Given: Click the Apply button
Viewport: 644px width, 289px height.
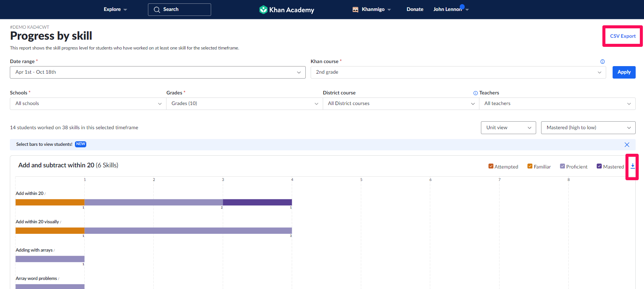Looking at the screenshot, I should tap(624, 72).
